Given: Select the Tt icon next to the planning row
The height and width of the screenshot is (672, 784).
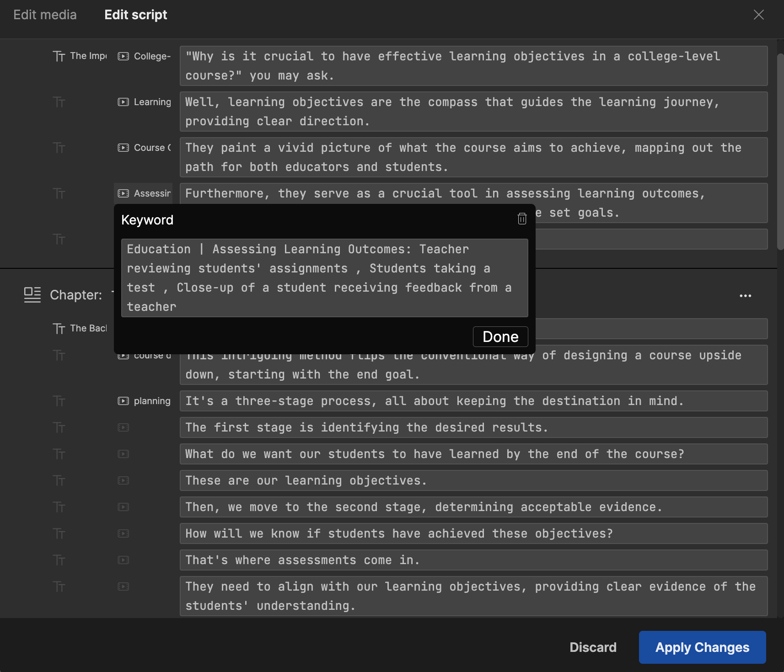Looking at the screenshot, I should (59, 400).
